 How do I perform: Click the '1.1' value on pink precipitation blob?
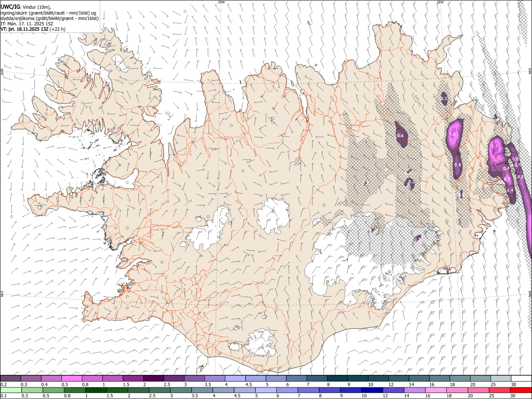pyautogui.click(x=494, y=147)
